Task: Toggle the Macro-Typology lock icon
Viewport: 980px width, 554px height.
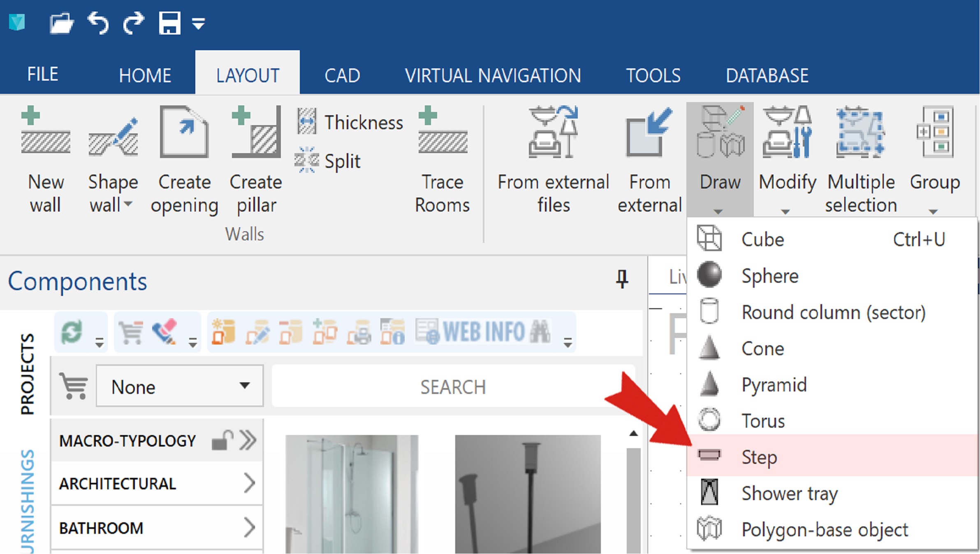Action: (x=222, y=441)
